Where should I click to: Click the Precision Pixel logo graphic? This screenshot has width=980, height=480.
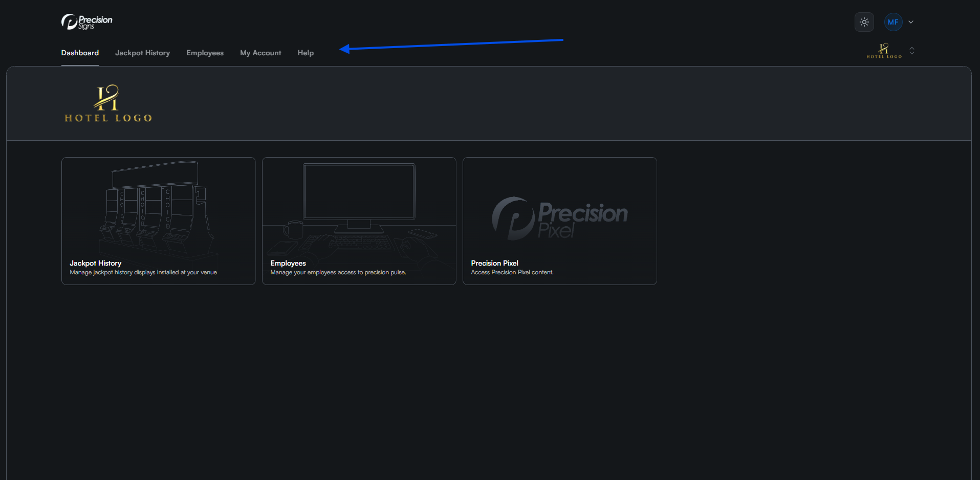pos(559,218)
